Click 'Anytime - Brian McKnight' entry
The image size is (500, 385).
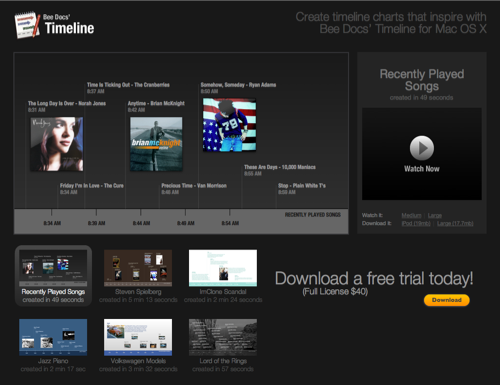point(156,104)
